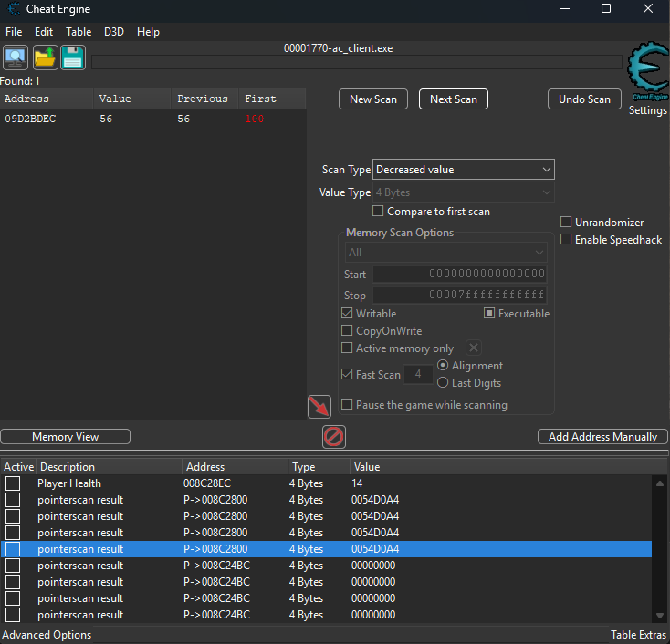Open the Table menu
Screen dimensions: 670x644
pyautogui.click(x=79, y=32)
